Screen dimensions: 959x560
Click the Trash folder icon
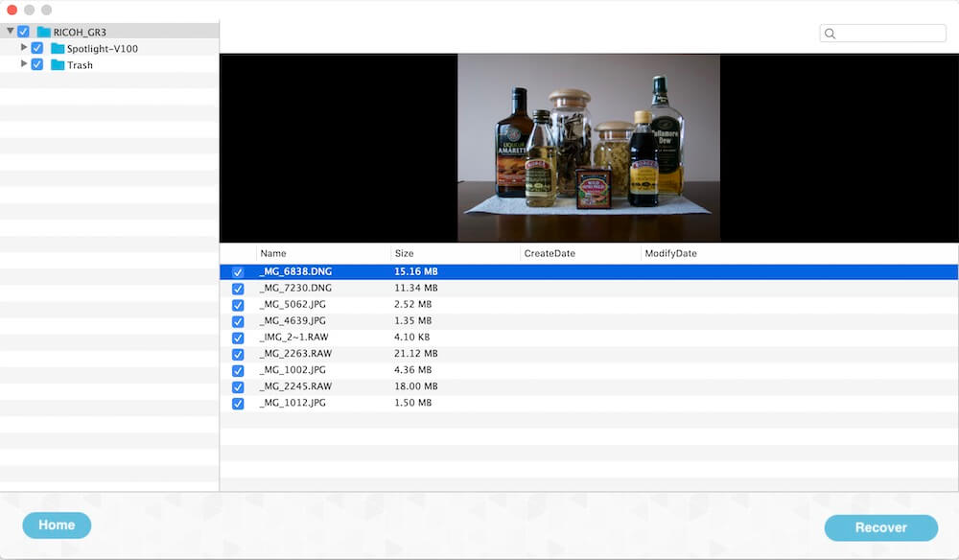58,65
